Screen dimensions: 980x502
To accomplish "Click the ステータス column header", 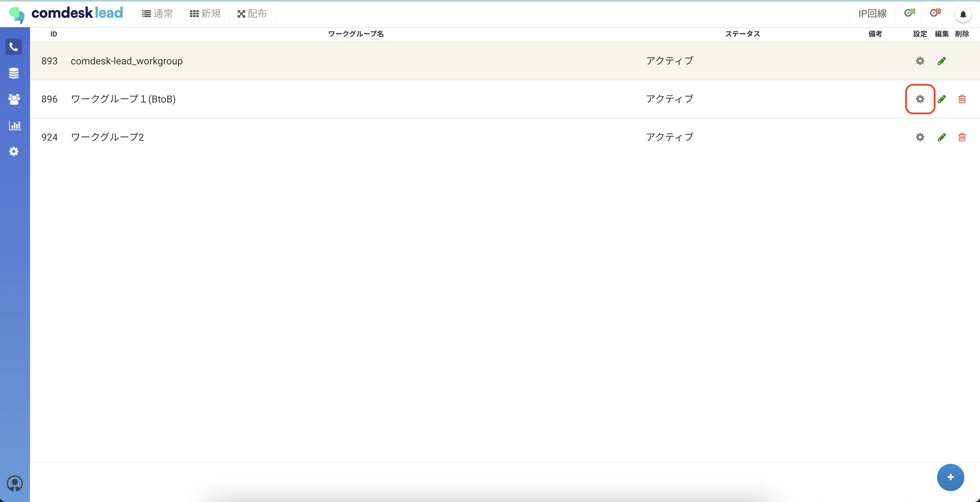I will (742, 34).
